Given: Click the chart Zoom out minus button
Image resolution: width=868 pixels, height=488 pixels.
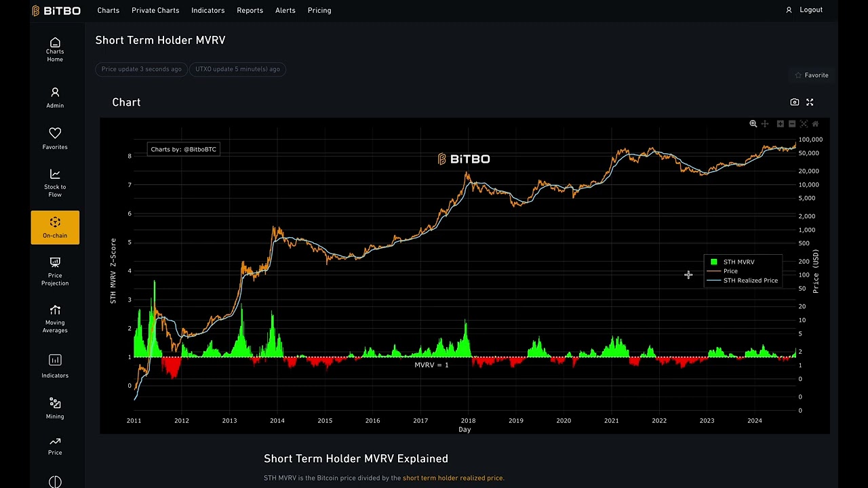Looking at the screenshot, I should click(792, 124).
